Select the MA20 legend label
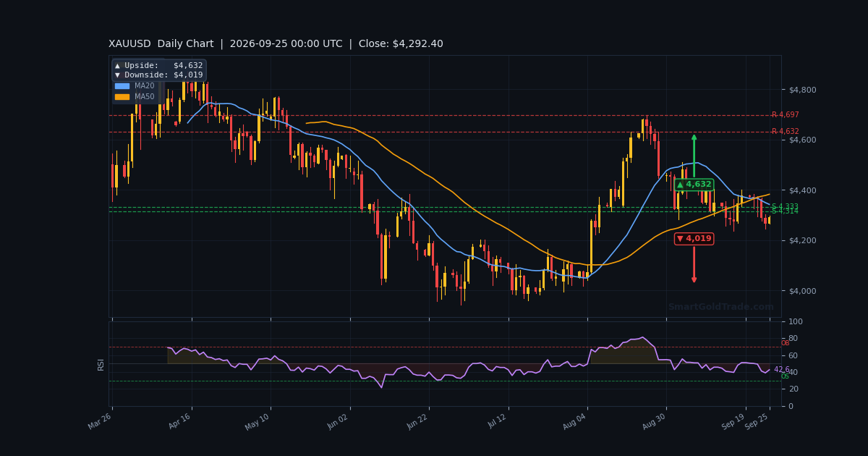 pos(145,86)
